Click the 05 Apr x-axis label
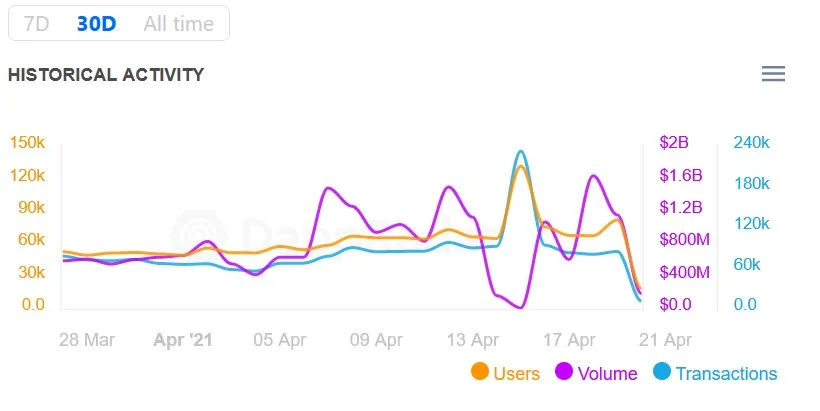The image size is (820, 411). coord(279,339)
